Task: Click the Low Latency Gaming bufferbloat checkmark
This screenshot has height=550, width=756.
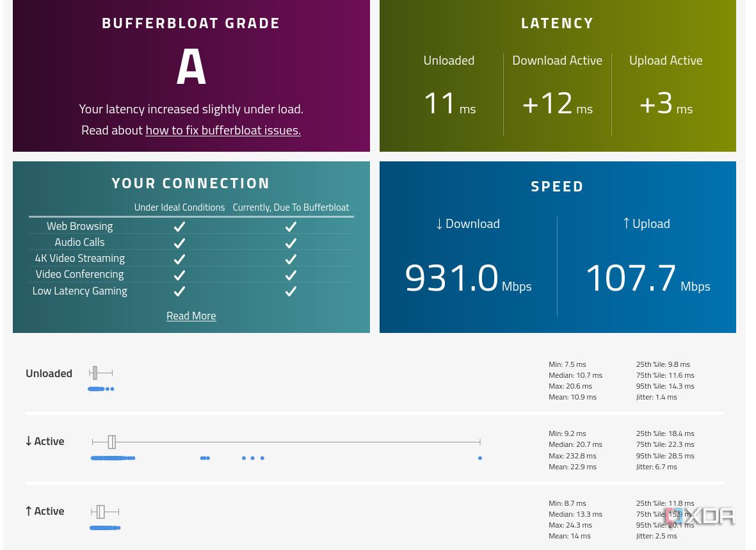Action: point(291,291)
